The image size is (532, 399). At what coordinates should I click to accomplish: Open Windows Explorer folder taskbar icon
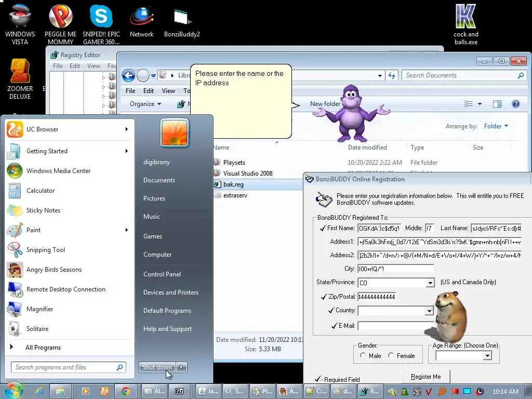tap(60, 391)
